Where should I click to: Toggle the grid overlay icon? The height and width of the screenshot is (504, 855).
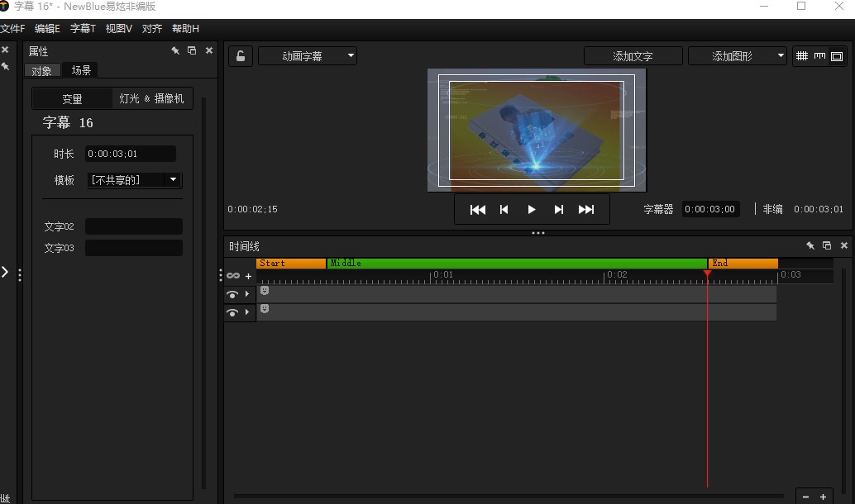pos(802,55)
